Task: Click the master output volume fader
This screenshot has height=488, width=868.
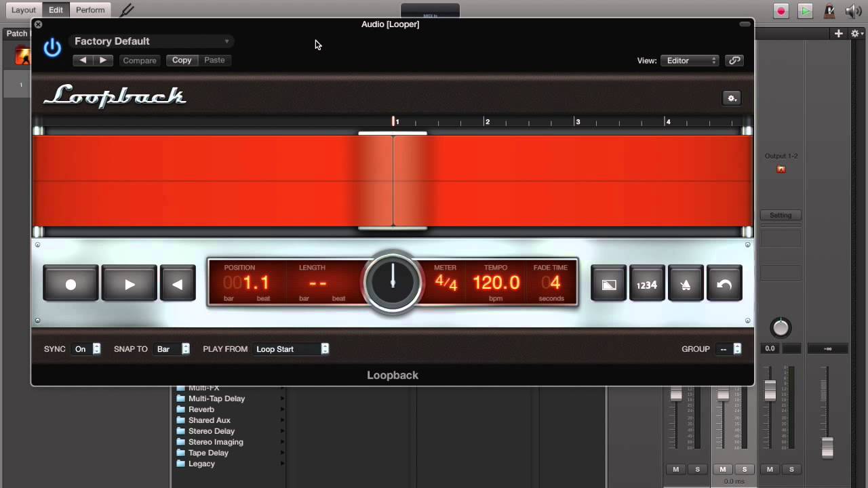Action: pos(827,448)
